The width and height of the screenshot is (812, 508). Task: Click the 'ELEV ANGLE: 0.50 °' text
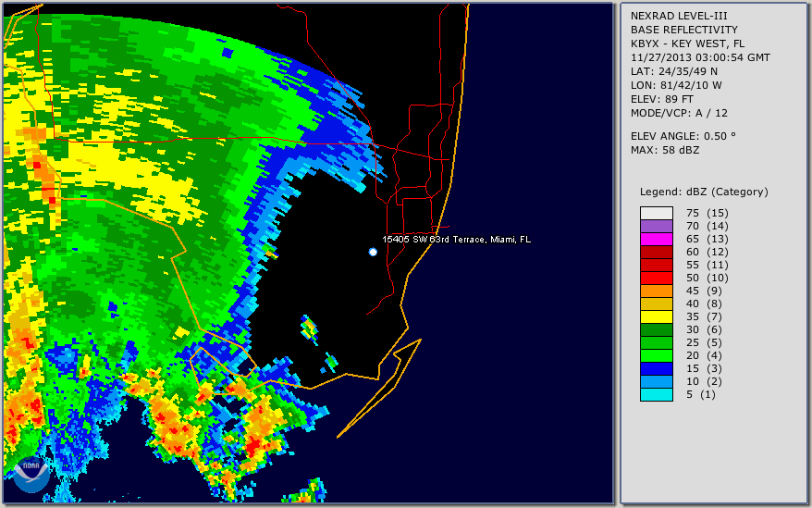[x=683, y=136]
